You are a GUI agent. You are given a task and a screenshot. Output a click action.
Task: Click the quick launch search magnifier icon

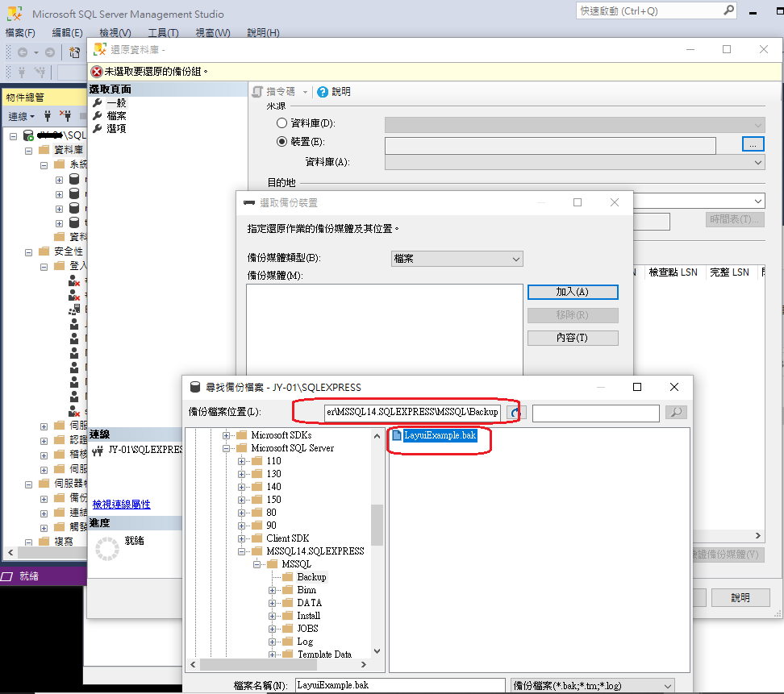(729, 10)
